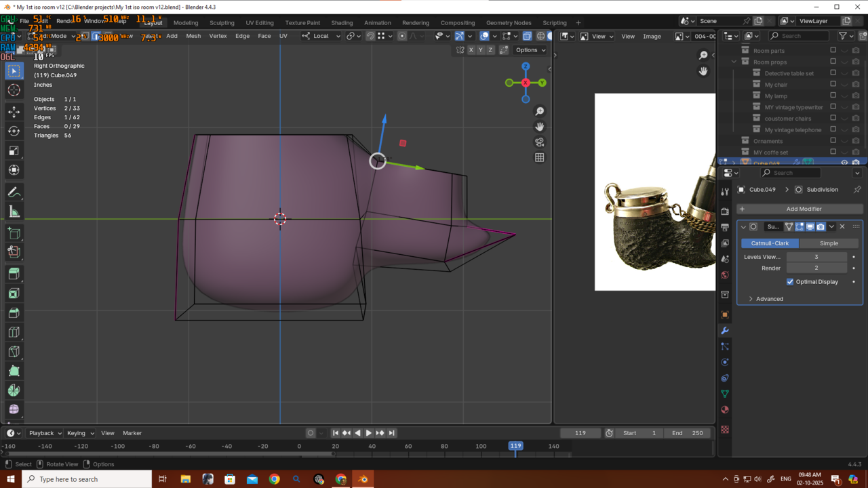The image size is (868, 488).
Task: Enable the Optimal Display checkbox
Action: 790,282
